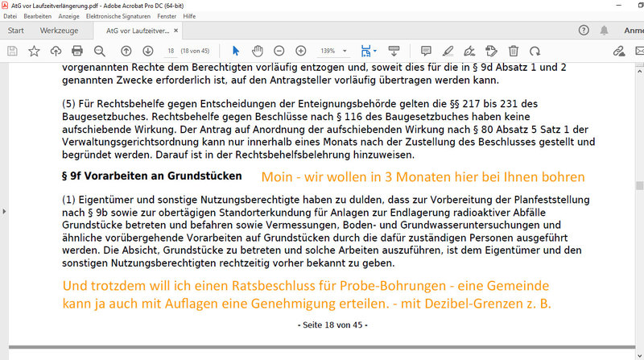Click the print icon
This screenshot has height=360, width=644.
[x=76, y=51]
